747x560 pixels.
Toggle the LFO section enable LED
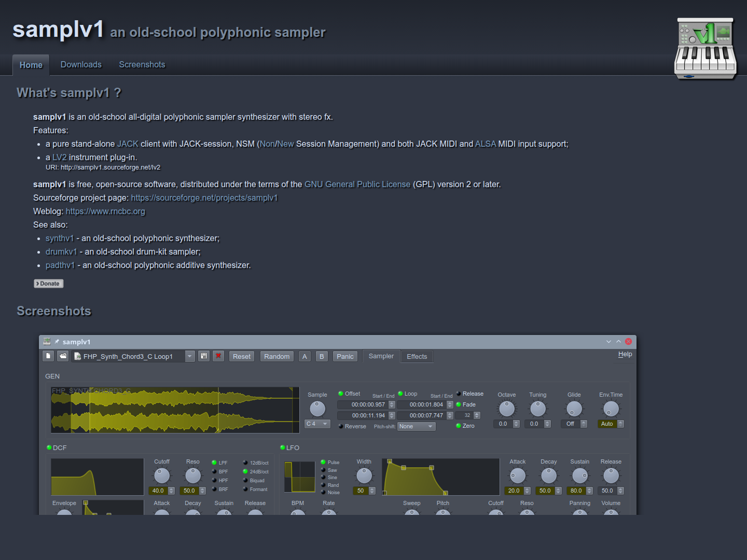[x=283, y=447]
